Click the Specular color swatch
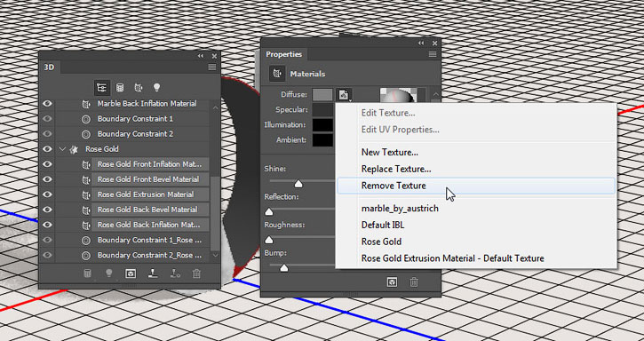Image resolution: width=644 pixels, height=341 pixels. [x=322, y=110]
